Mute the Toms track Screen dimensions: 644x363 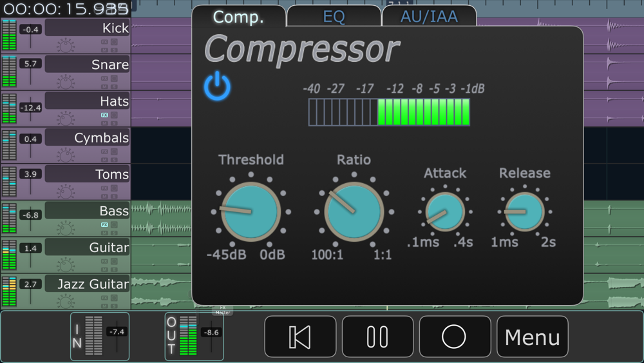(x=104, y=195)
